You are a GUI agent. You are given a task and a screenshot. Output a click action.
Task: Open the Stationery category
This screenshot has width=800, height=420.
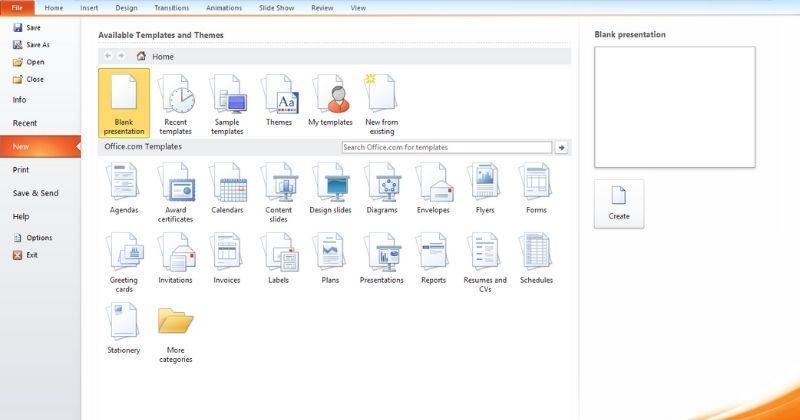[x=123, y=328]
